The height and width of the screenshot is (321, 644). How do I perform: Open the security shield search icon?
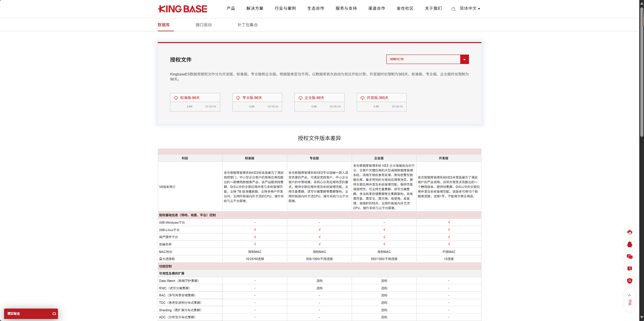pos(630,281)
